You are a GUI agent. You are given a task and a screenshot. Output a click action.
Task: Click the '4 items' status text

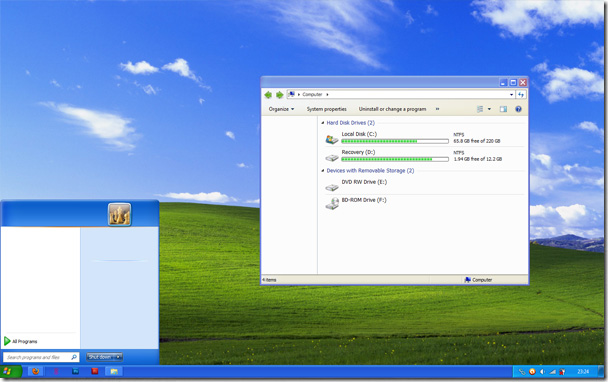[x=269, y=280]
